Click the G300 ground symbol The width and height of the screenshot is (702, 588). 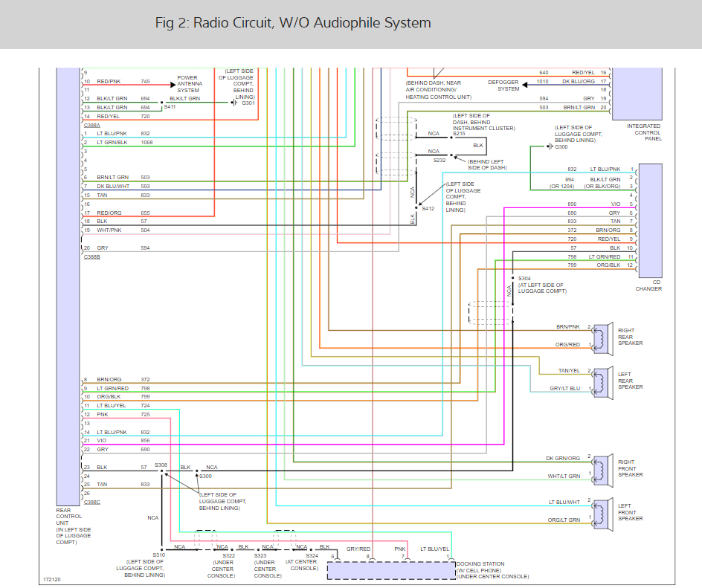pyautogui.click(x=550, y=146)
